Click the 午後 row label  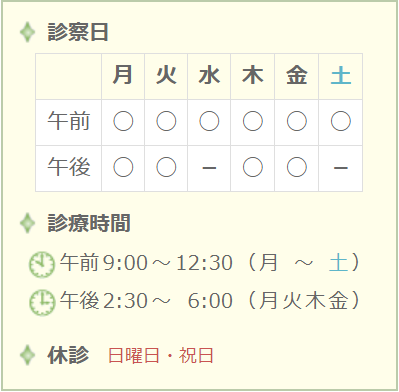69,168
